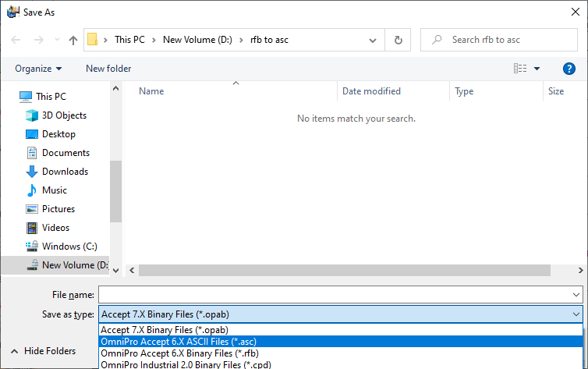This screenshot has height=369, width=588.
Task: Click the Windows (C:) drive icon
Action: pos(32,247)
